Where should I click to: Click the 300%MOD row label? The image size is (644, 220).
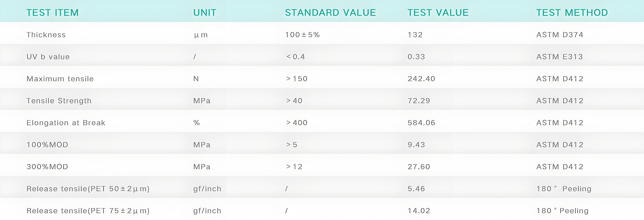pos(47,167)
